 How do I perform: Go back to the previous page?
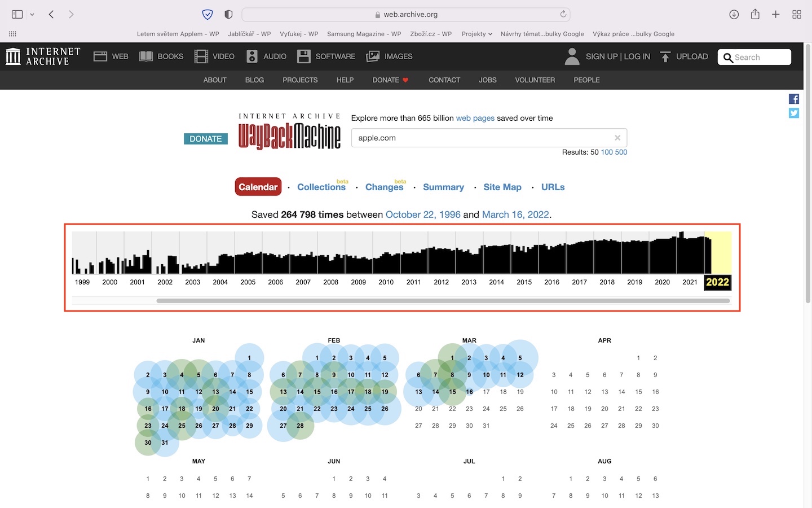pyautogui.click(x=51, y=14)
